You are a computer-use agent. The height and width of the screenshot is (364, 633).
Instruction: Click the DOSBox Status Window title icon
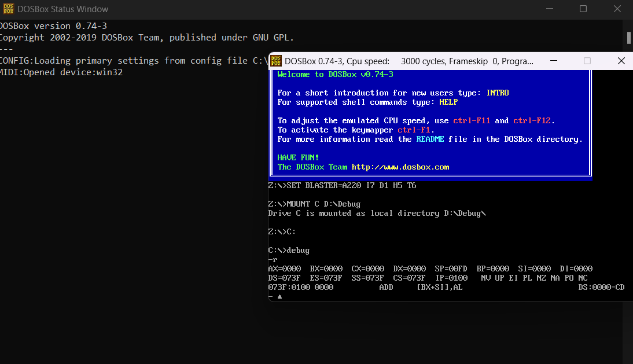click(x=8, y=9)
